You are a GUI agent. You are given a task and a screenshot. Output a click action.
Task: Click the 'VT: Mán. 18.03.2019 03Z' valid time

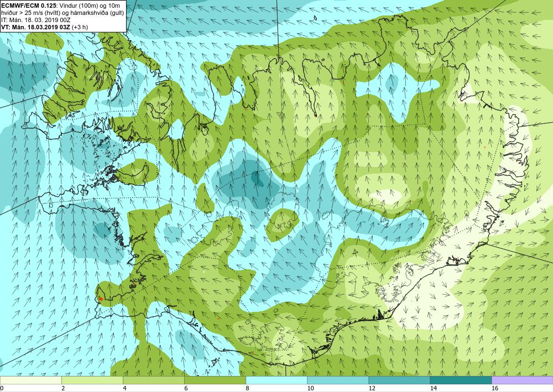pyautogui.click(x=35, y=27)
